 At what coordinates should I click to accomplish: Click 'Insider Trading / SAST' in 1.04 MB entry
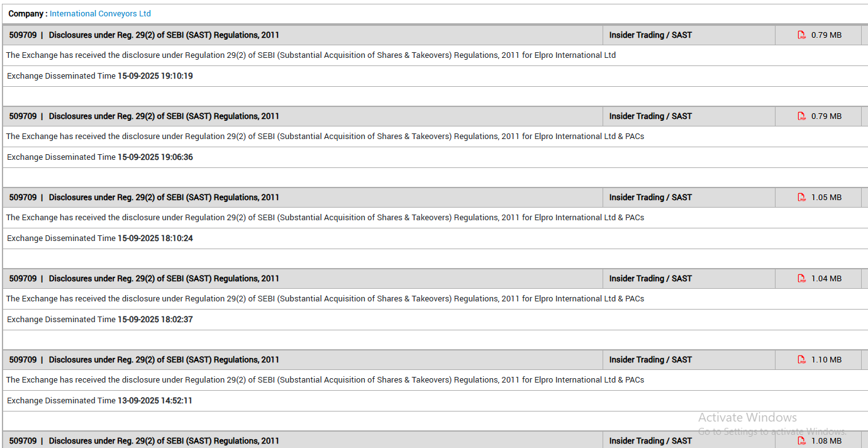[x=650, y=279]
